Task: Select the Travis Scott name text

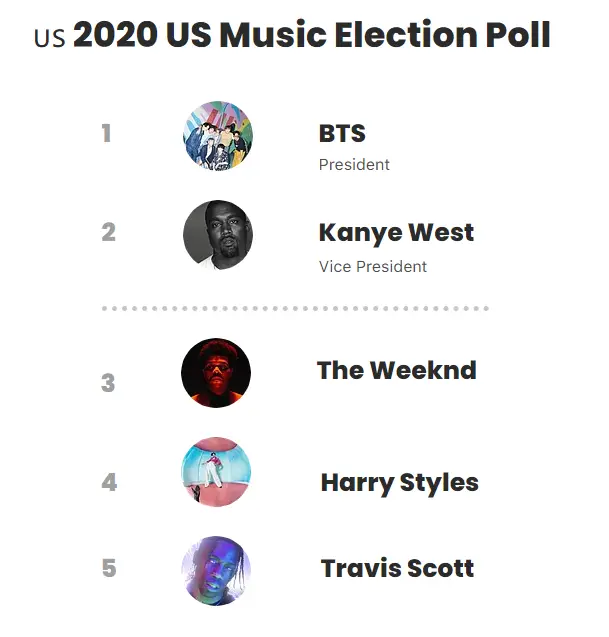Action: pyautogui.click(x=397, y=568)
